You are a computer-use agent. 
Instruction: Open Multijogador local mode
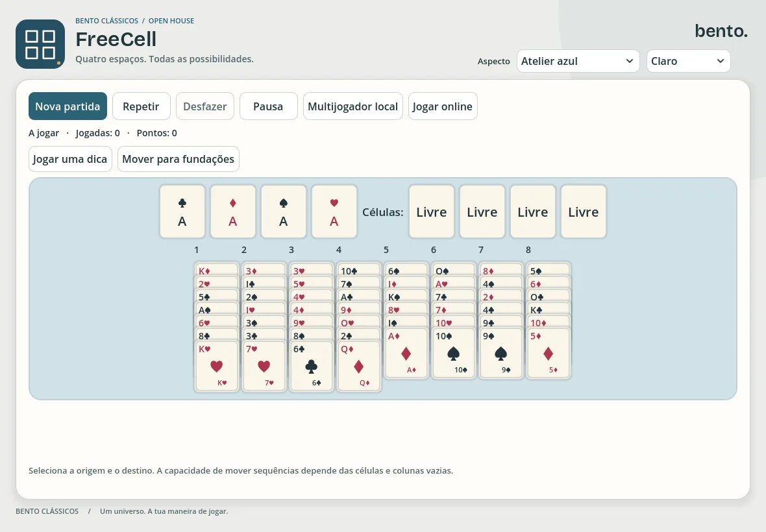[x=352, y=106]
